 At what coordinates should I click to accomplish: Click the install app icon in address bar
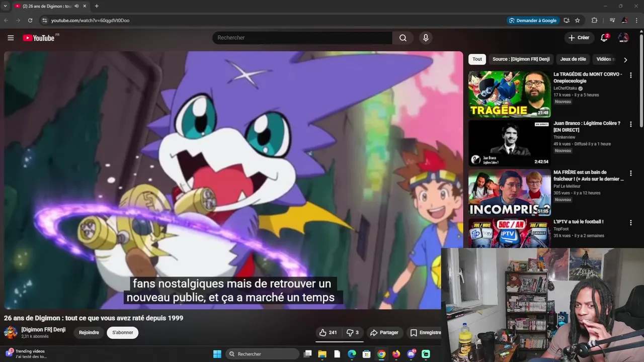[567, 20]
